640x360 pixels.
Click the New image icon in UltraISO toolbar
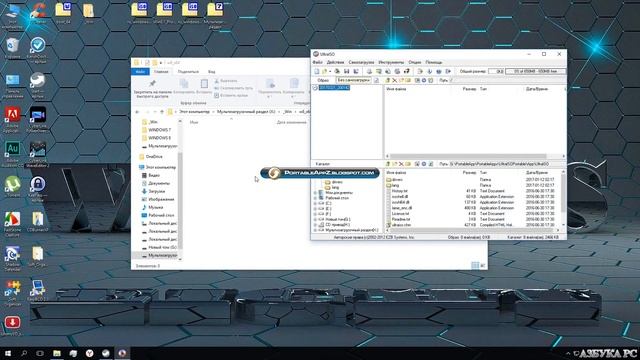[317, 71]
